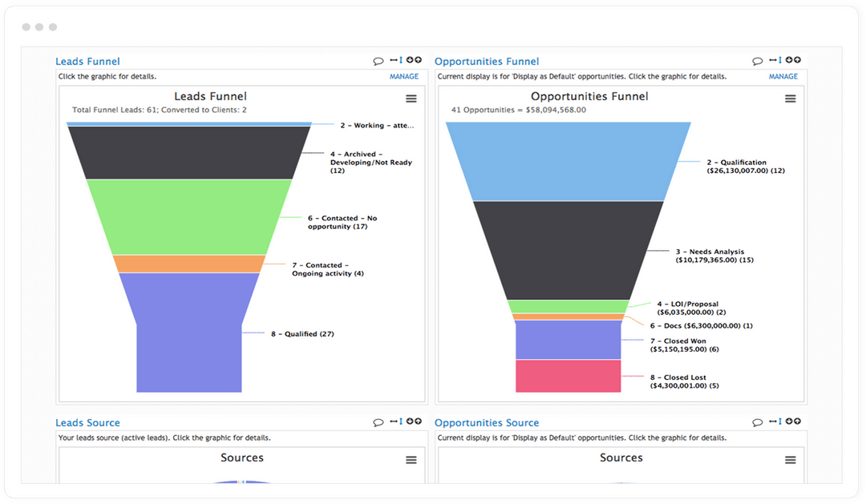Open the Leads Source heading link
The image size is (866, 504).
[87, 423]
